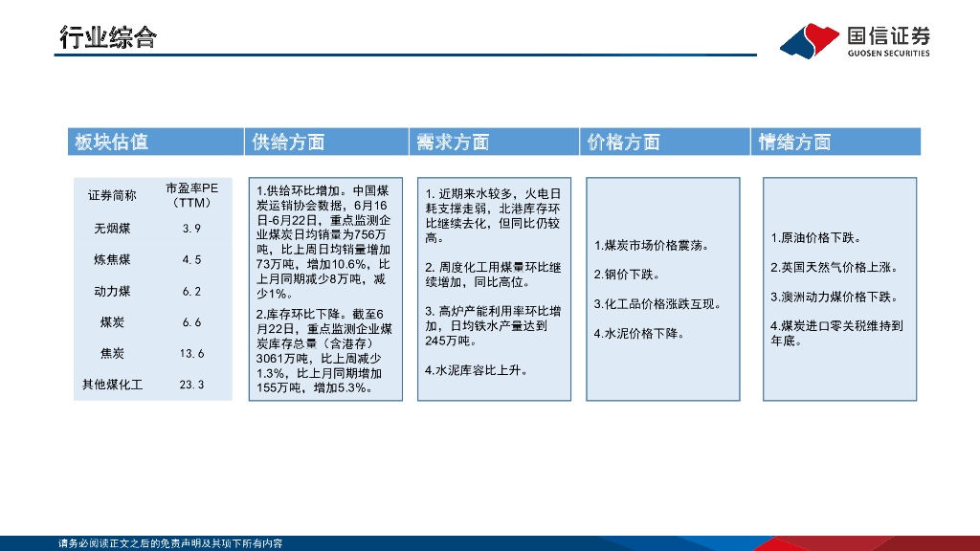
Task: Click the item 1.原油价格下跌
Action: (x=816, y=238)
